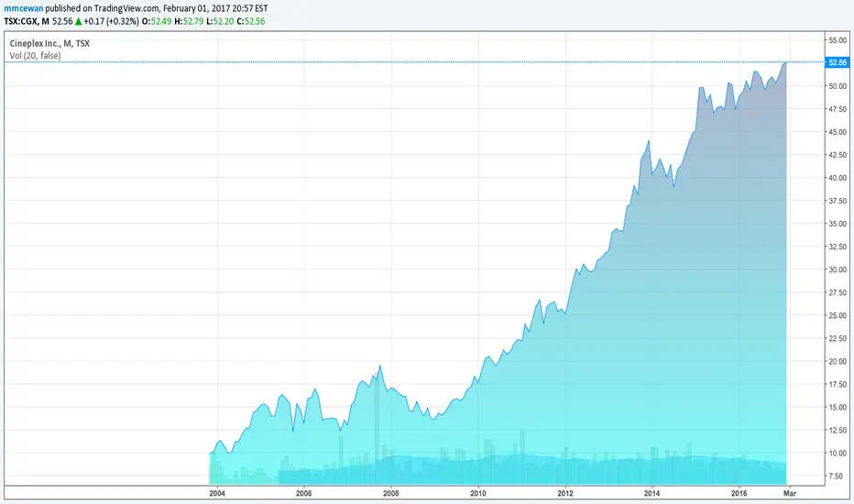Click the 15.00 price axis label
Screen dimensions: 854x504
tap(838, 407)
